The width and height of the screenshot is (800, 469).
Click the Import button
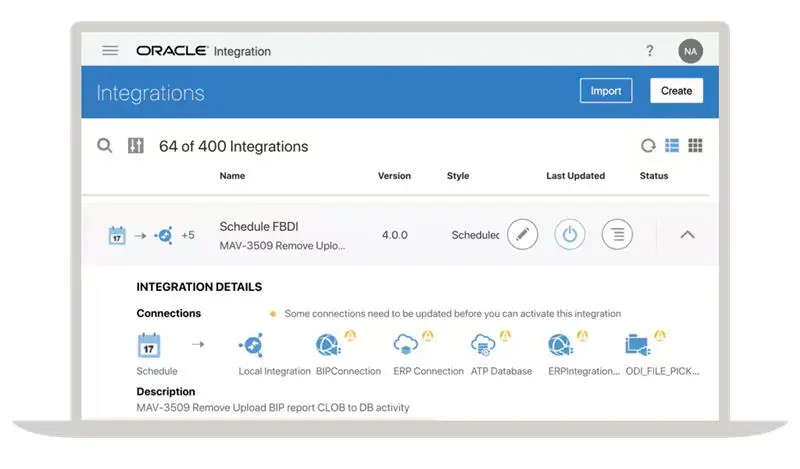[606, 91]
